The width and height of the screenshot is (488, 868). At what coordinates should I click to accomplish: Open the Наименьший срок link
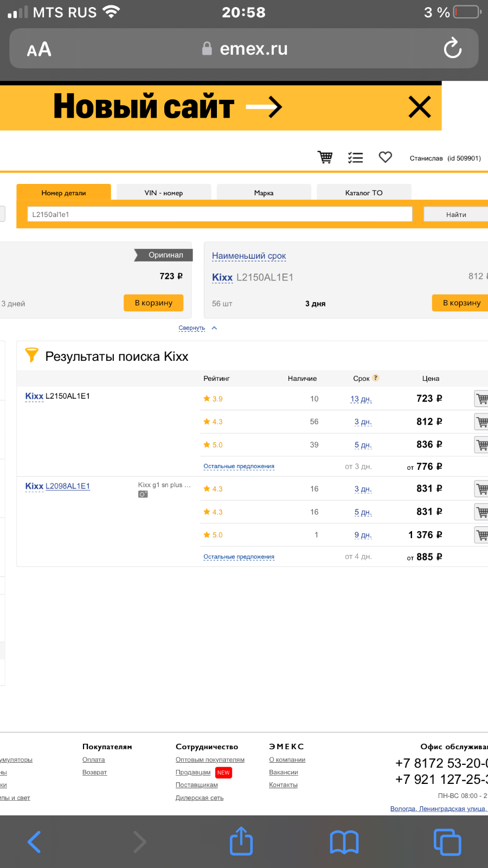[249, 256]
